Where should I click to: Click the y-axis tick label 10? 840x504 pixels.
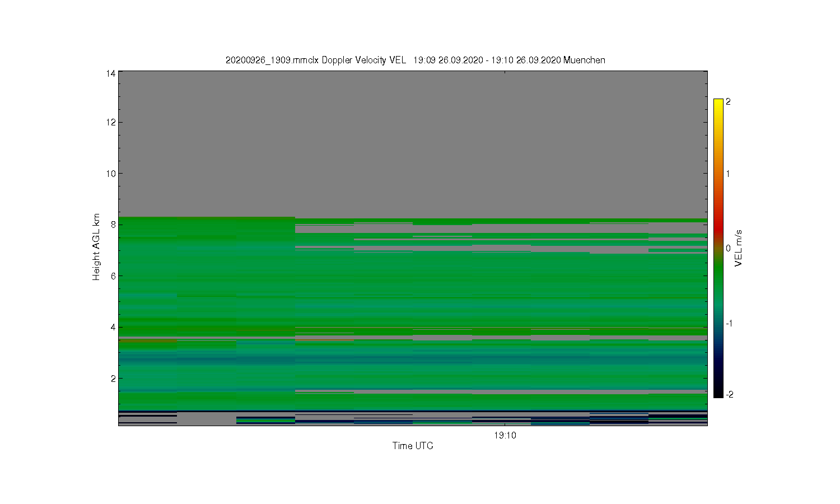[x=111, y=174]
